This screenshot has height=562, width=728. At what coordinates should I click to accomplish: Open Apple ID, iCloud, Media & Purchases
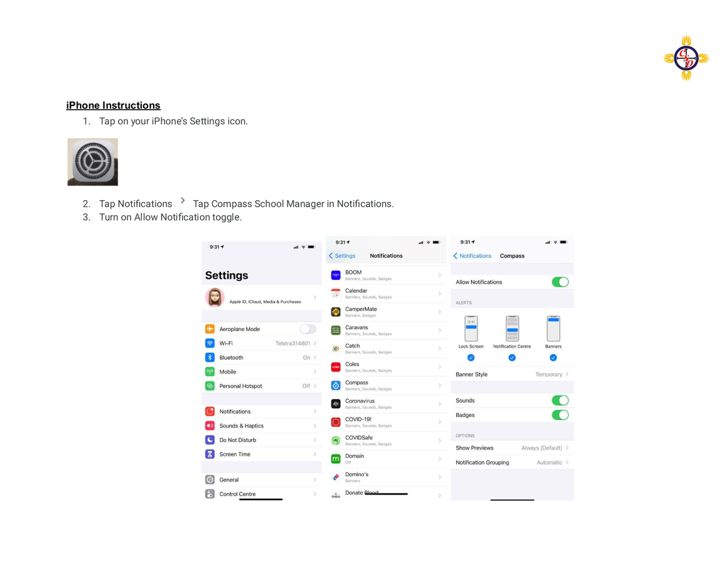coord(261,297)
